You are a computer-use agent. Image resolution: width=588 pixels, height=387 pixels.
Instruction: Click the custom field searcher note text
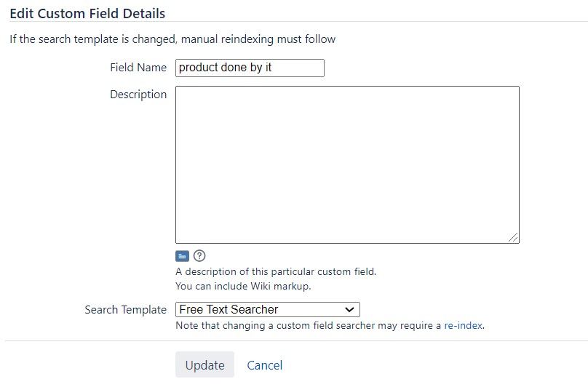330,325
